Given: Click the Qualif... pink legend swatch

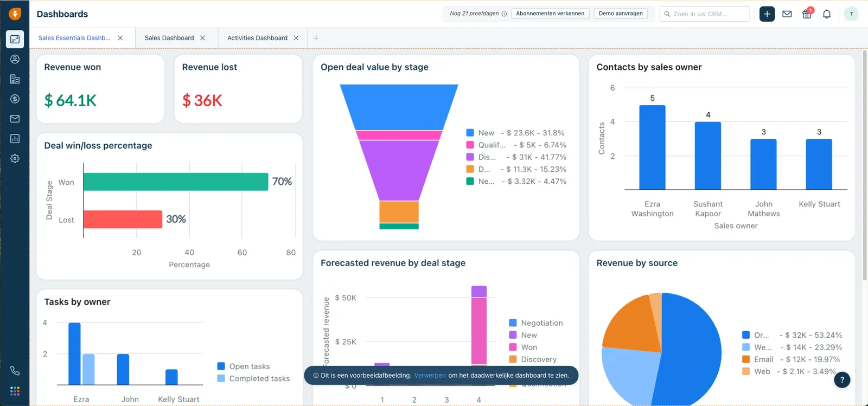Looking at the screenshot, I should pyautogui.click(x=470, y=145).
